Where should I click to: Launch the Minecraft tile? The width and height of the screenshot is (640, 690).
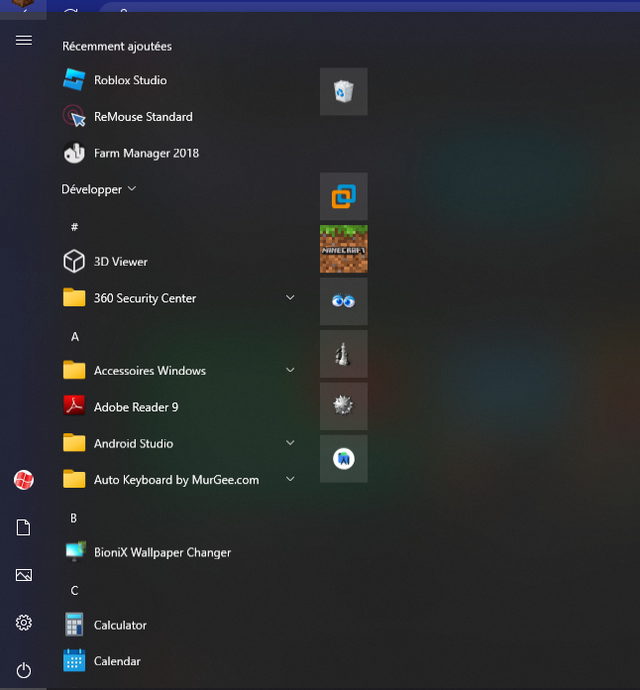pos(344,249)
